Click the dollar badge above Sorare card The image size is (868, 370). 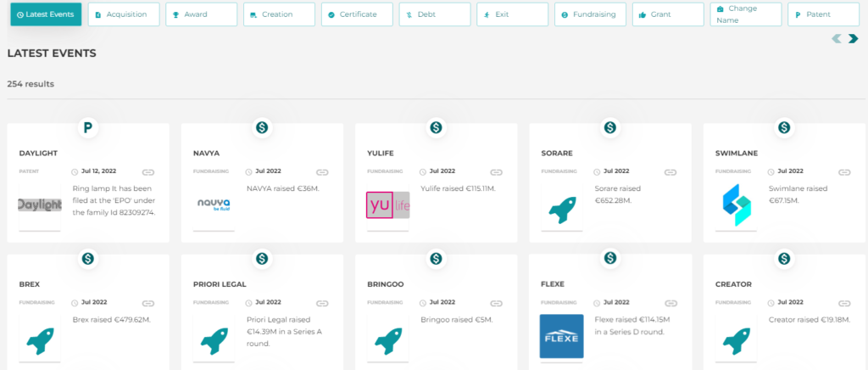[610, 128]
